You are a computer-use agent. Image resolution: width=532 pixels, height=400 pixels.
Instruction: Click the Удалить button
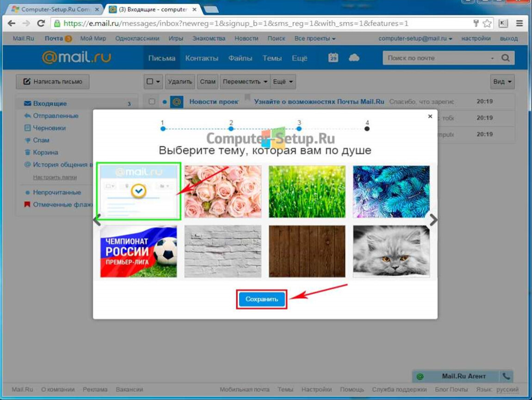coord(180,81)
